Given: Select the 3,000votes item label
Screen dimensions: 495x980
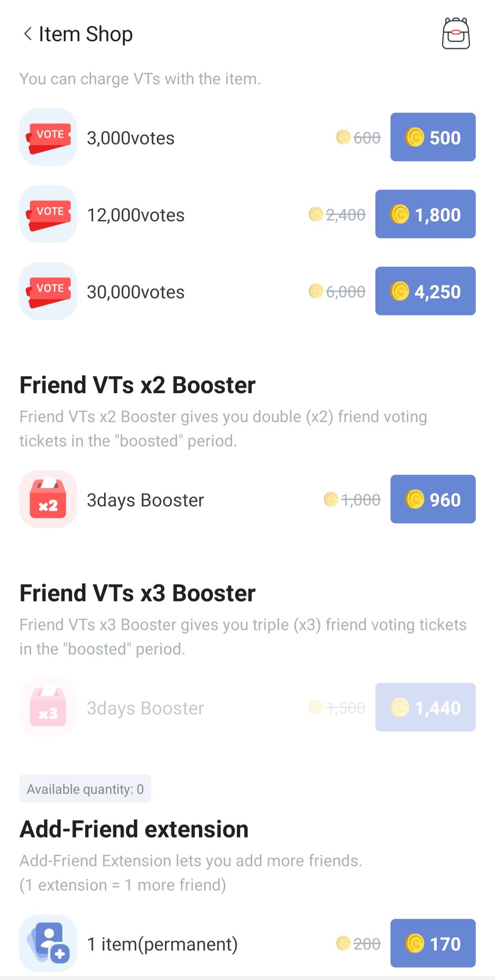Looking at the screenshot, I should (x=131, y=138).
